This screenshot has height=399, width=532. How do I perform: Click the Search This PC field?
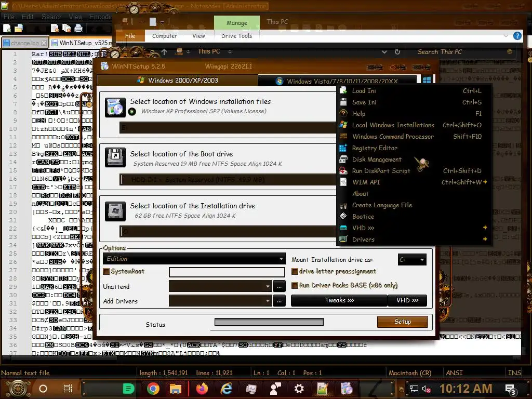(460, 52)
